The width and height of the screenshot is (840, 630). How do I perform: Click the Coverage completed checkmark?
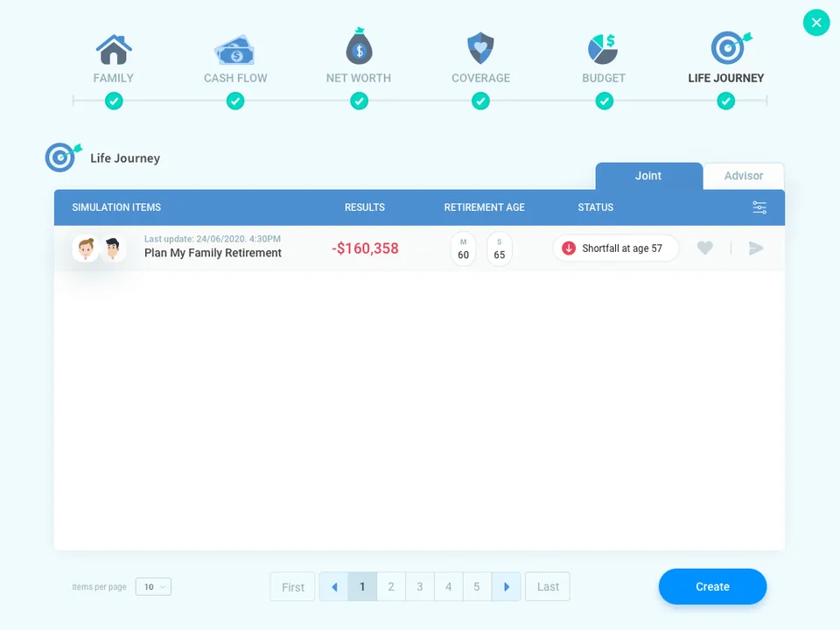[480, 101]
